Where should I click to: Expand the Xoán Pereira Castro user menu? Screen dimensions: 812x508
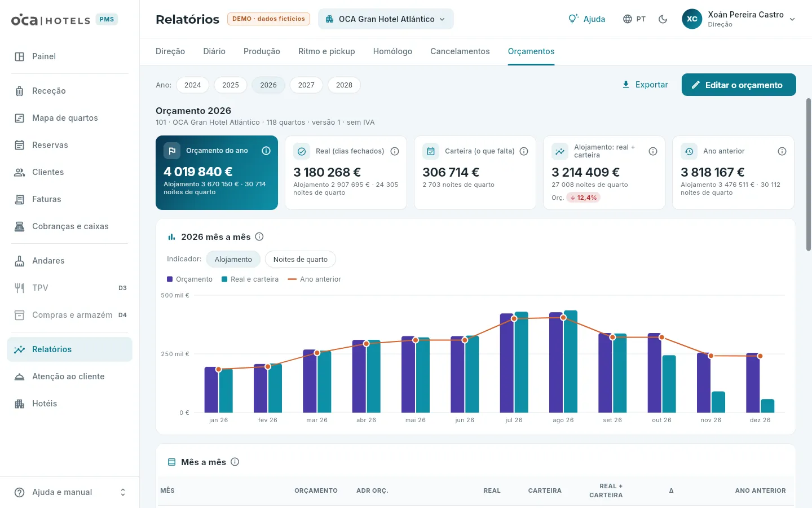(739, 19)
